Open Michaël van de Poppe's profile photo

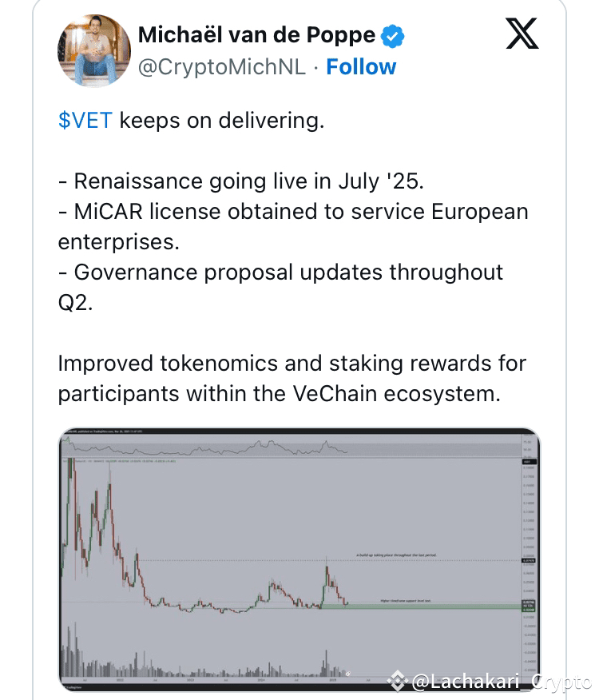click(93, 50)
